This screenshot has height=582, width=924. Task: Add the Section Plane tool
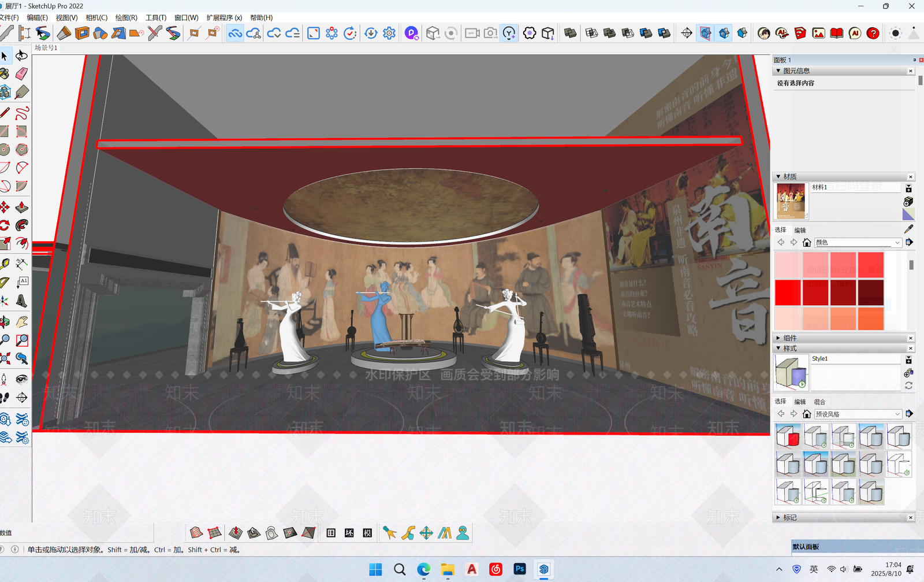tap(687, 33)
